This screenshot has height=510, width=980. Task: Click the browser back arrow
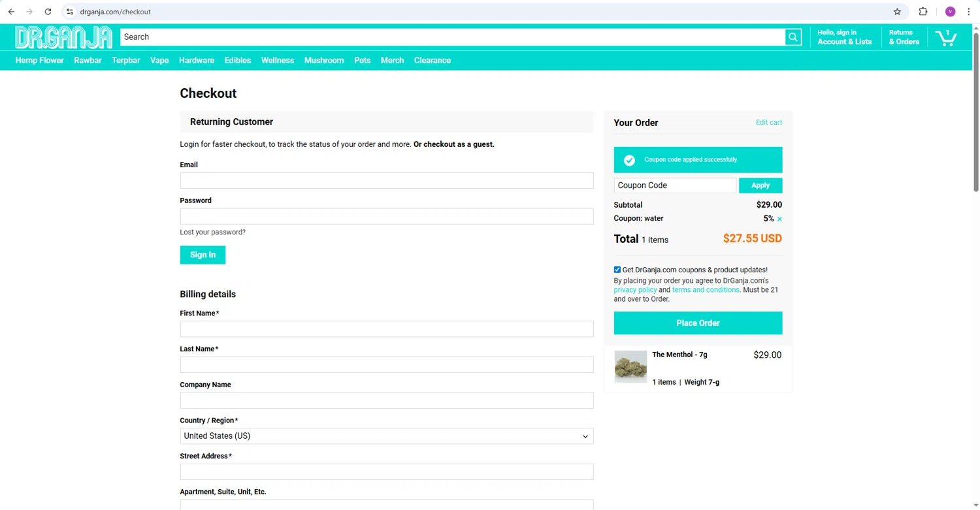tap(11, 12)
